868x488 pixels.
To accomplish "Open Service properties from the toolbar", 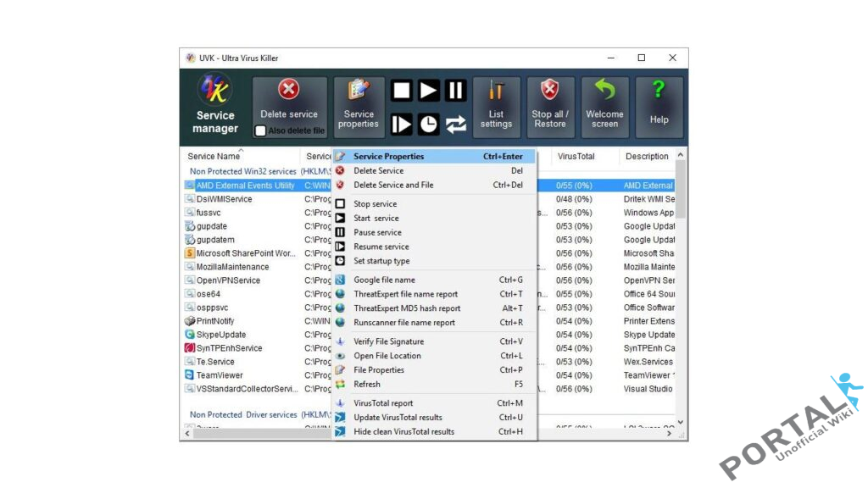I will (359, 107).
